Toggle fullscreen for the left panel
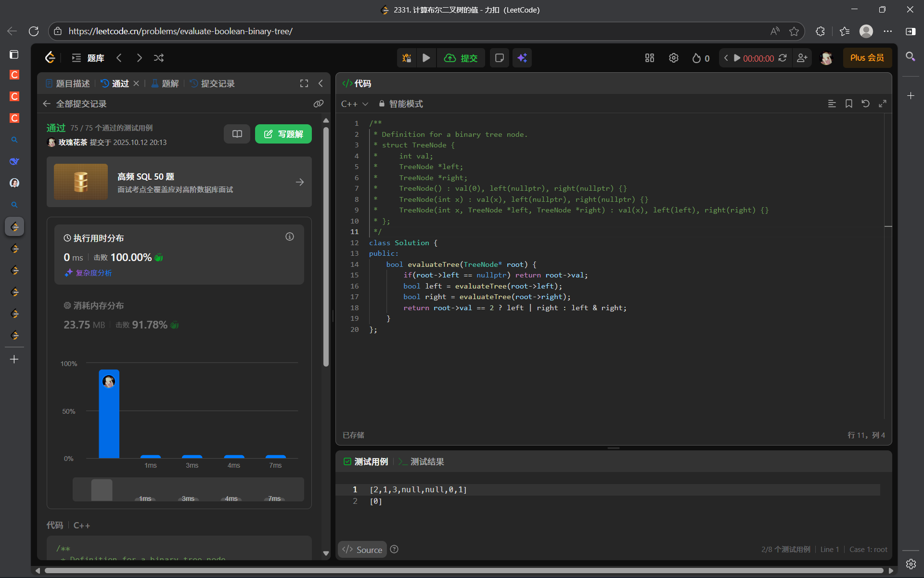 pyautogui.click(x=304, y=83)
